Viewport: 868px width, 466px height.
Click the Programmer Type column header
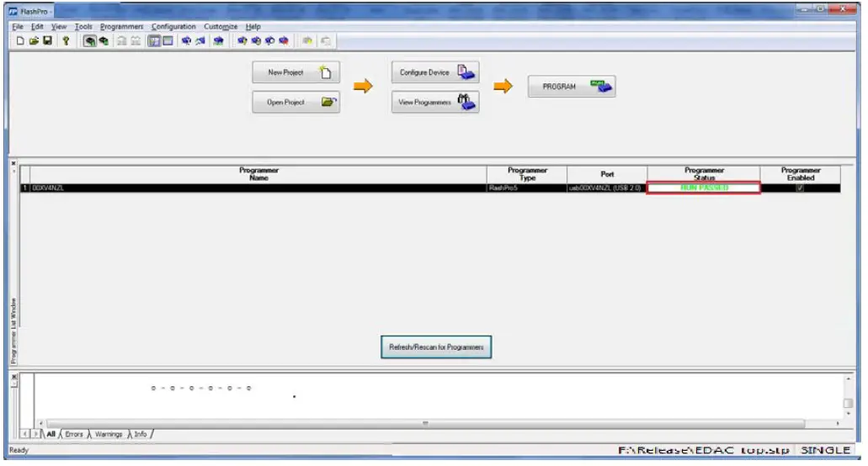tap(527, 174)
